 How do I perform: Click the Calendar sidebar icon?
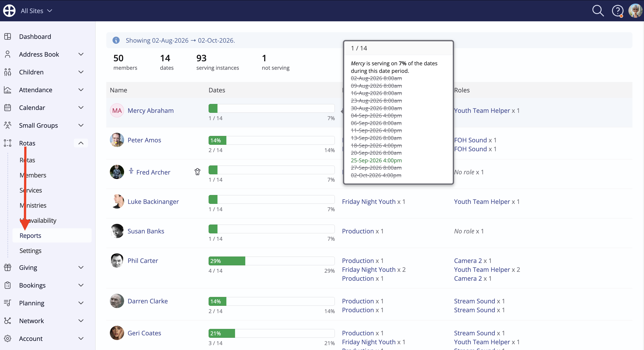tap(8, 107)
